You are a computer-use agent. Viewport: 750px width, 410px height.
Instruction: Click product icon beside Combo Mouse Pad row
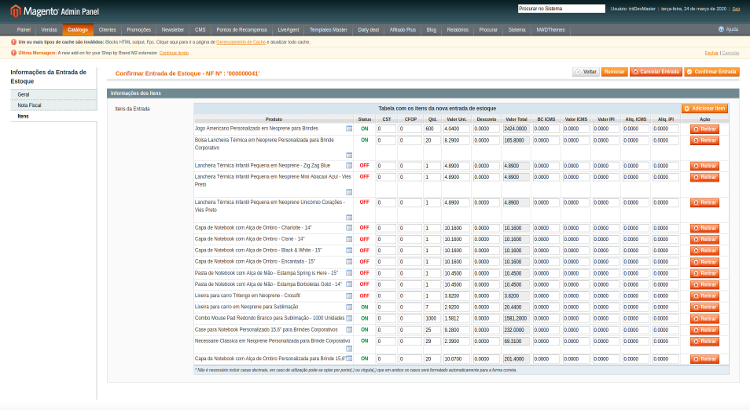[x=349, y=319]
